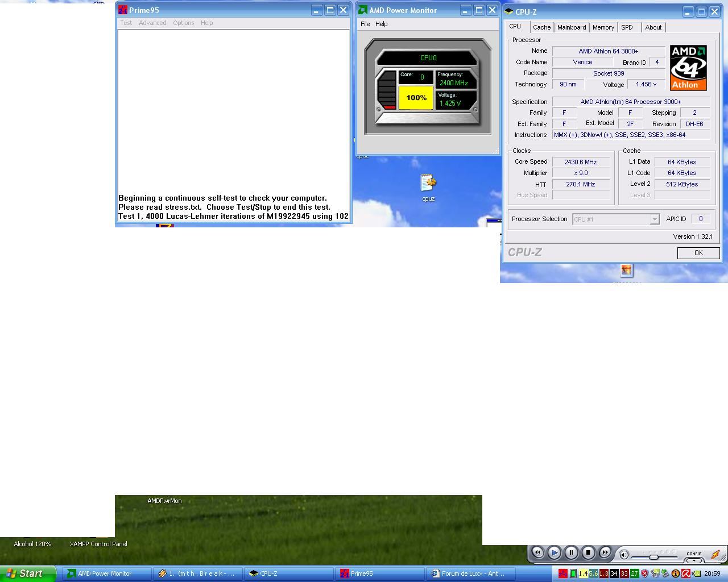This screenshot has height=582, width=728.
Task: Click the Package Socket 939 field
Action: (609, 73)
